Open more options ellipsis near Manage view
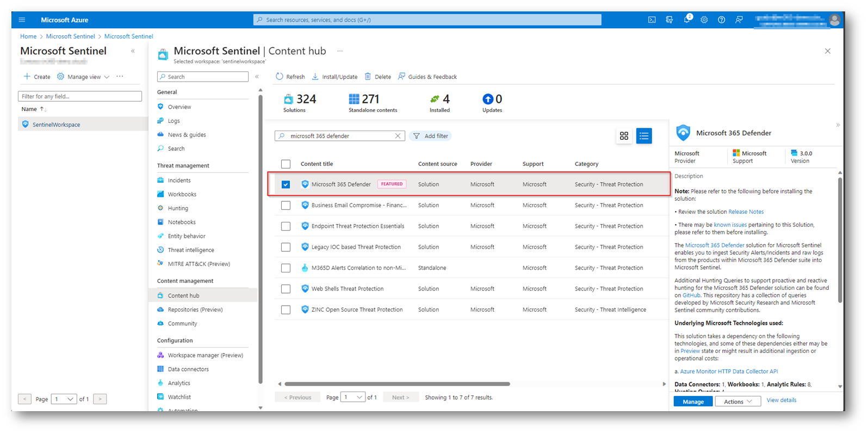Viewport: 868px width, 434px height. [120, 77]
